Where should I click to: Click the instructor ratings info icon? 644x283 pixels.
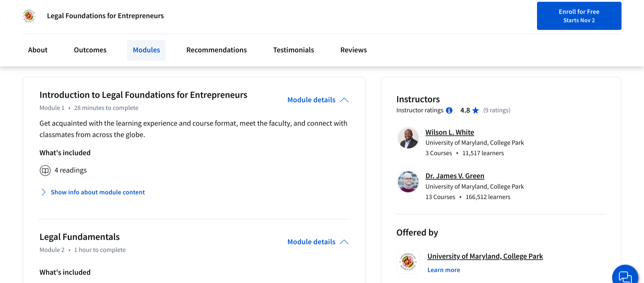[449, 111]
